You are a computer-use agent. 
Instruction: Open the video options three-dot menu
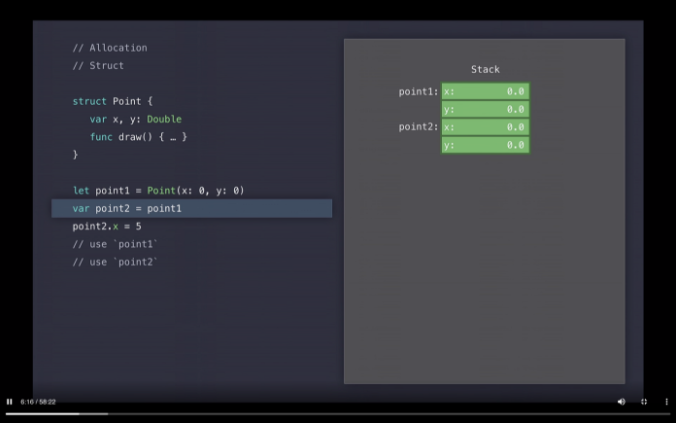[x=667, y=401]
